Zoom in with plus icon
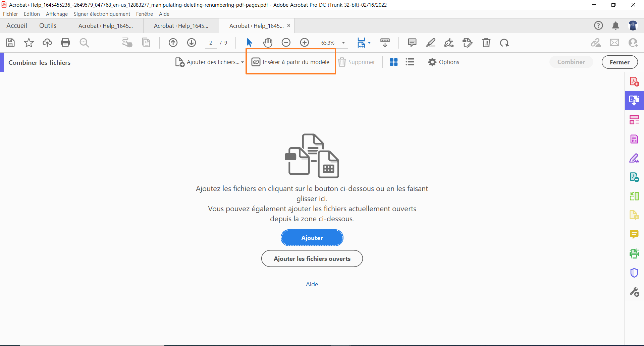The image size is (644, 346). tap(305, 43)
